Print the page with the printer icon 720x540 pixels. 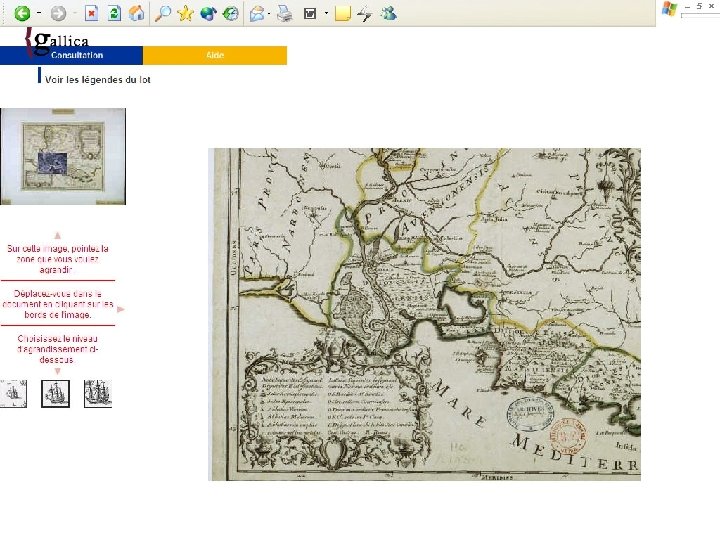[284, 14]
